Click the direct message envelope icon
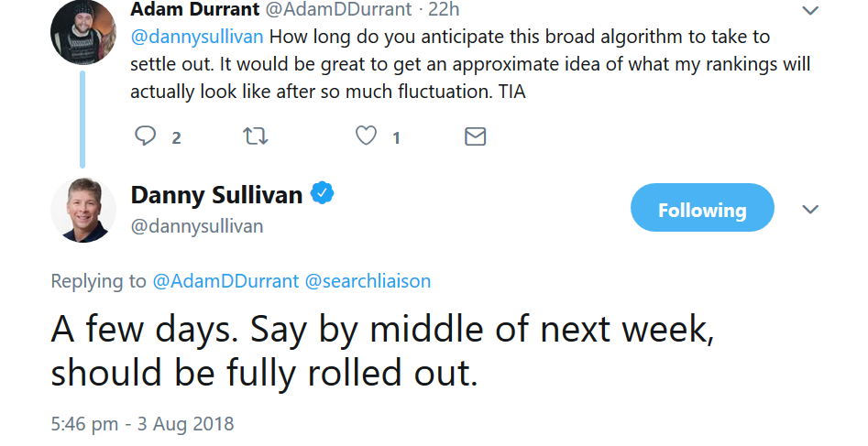The image size is (868, 446). tap(475, 137)
